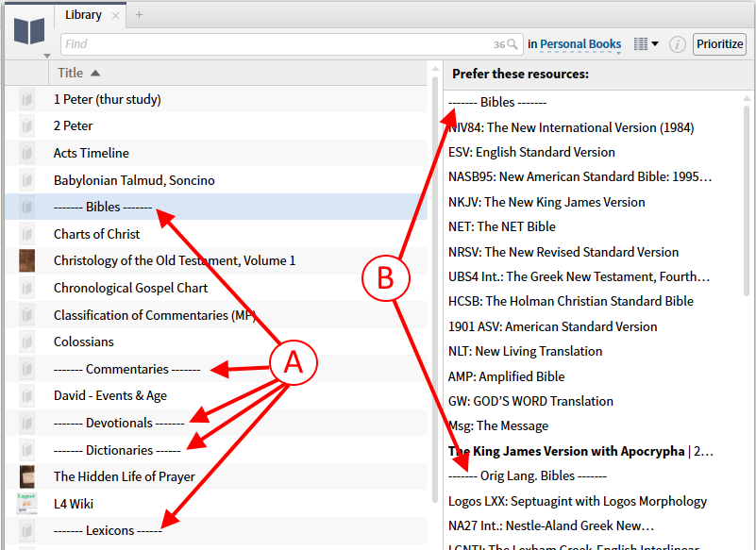Select NET: The NET Bible entry
Image resolution: width=756 pixels, height=550 pixels.
coord(501,226)
